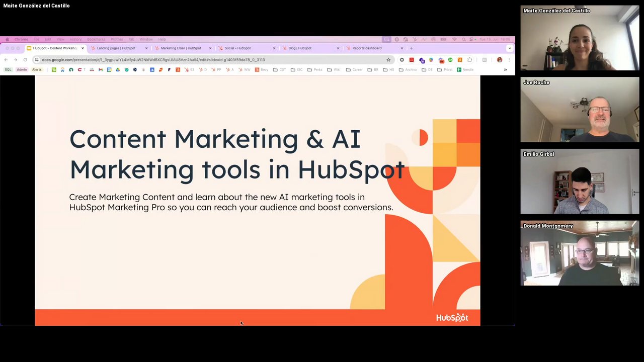Open the SQL bookmark
Viewport: 644px width, 362px height.
click(x=8, y=69)
